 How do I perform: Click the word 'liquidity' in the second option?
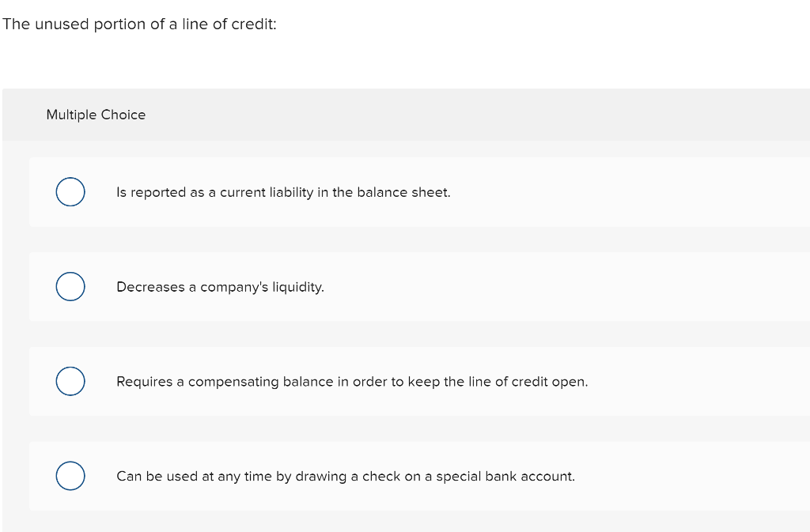point(298,287)
